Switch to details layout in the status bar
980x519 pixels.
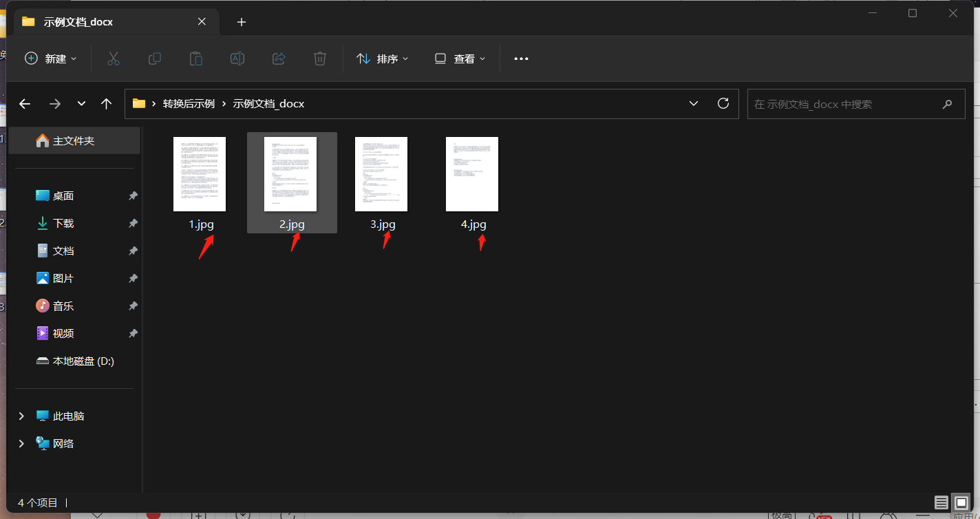(941, 502)
